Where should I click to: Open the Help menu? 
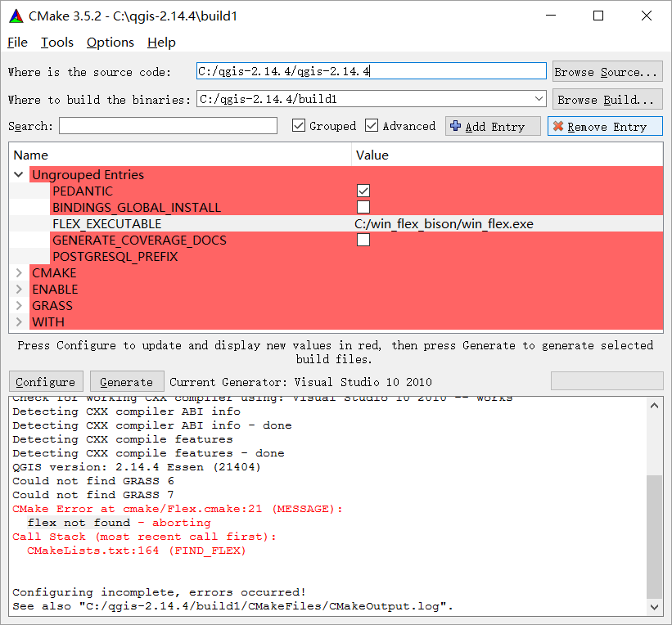[x=161, y=43]
